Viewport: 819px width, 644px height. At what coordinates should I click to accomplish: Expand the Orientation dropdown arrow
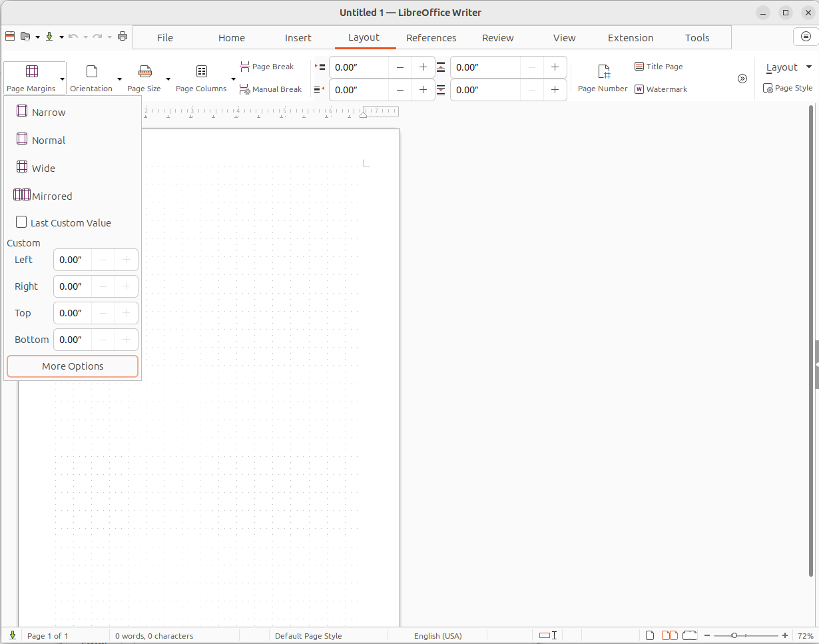[119, 79]
